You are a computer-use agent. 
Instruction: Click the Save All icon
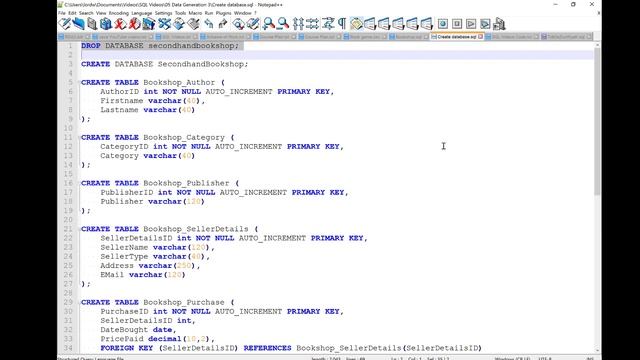106,24
